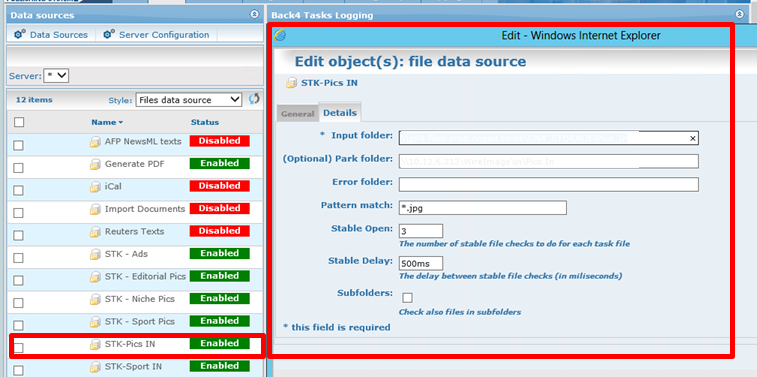This screenshot has width=757, height=377.
Task: Select the STK - Editorial Pics name
Action: click(145, 277)
